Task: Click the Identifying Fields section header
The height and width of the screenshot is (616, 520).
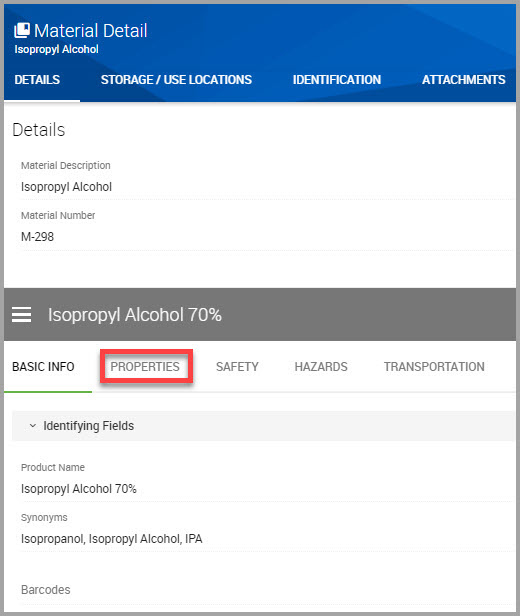Action: [263, 426]
